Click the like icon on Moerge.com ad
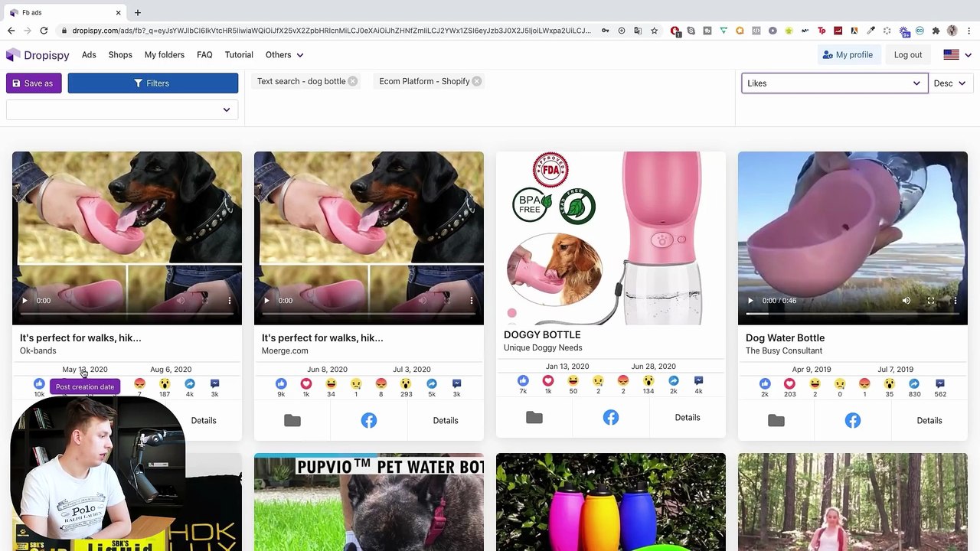Screen dimensions: 980x551 [281, 383]
